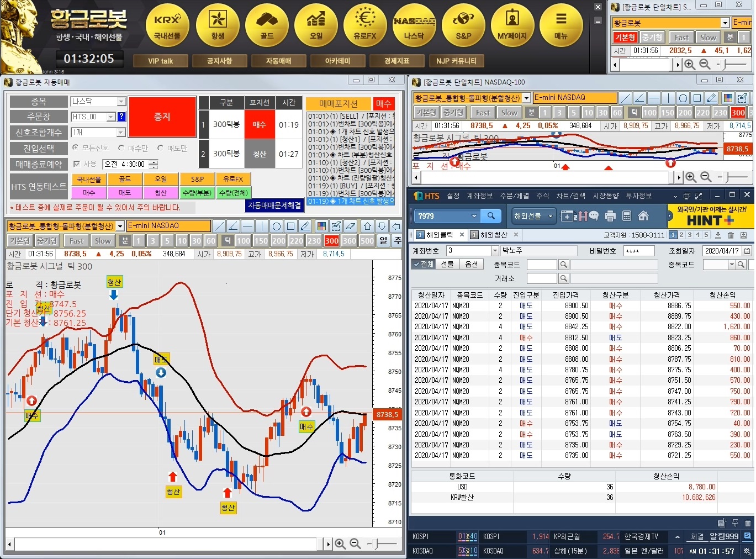Select angle line tool in bottom-left chart toolbar
Image resolution: width=756 pixels, height=559 pixels.
(233, 226)
